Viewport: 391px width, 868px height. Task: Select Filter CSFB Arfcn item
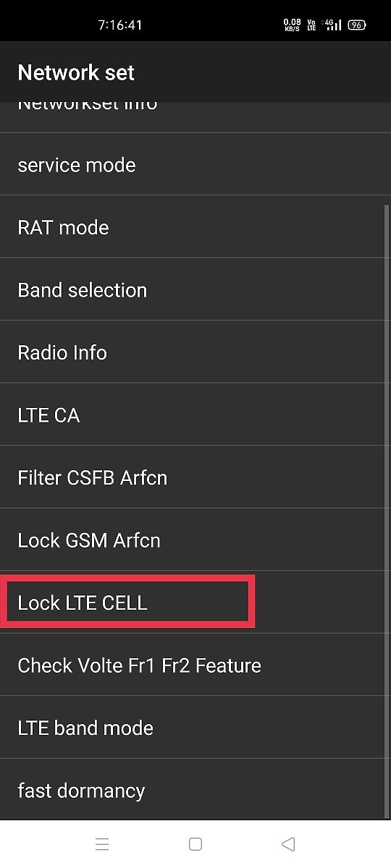195,477
